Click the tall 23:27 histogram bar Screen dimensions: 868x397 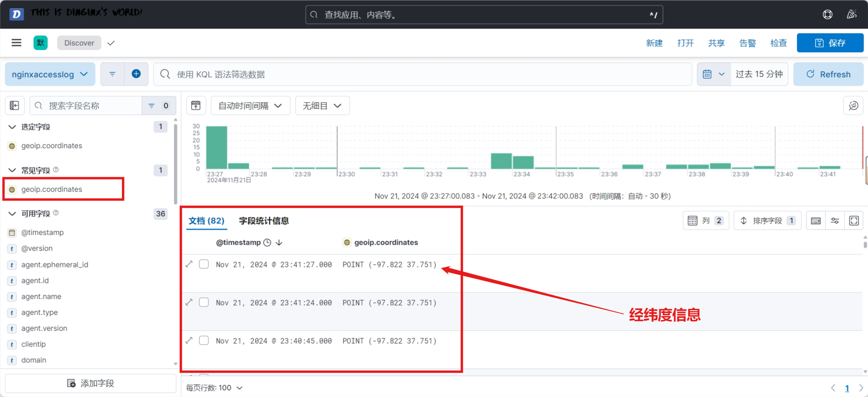coord(216,148)
